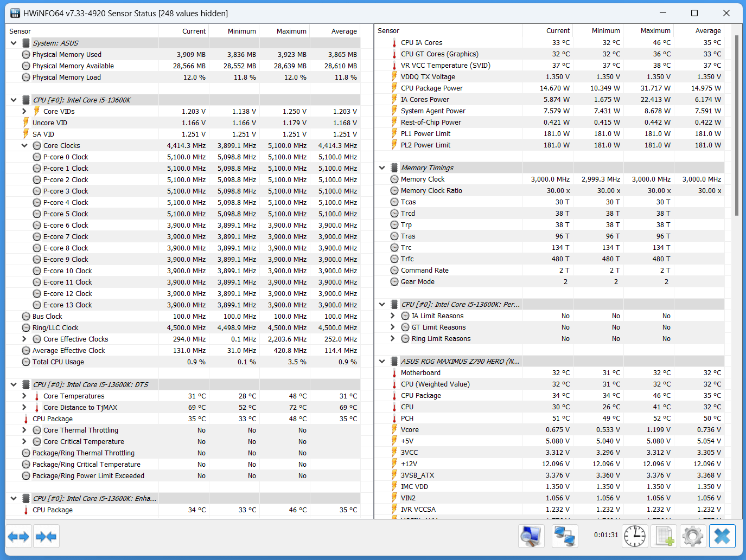Expand the Core Critical Temperature row

(x=24, y=441)
